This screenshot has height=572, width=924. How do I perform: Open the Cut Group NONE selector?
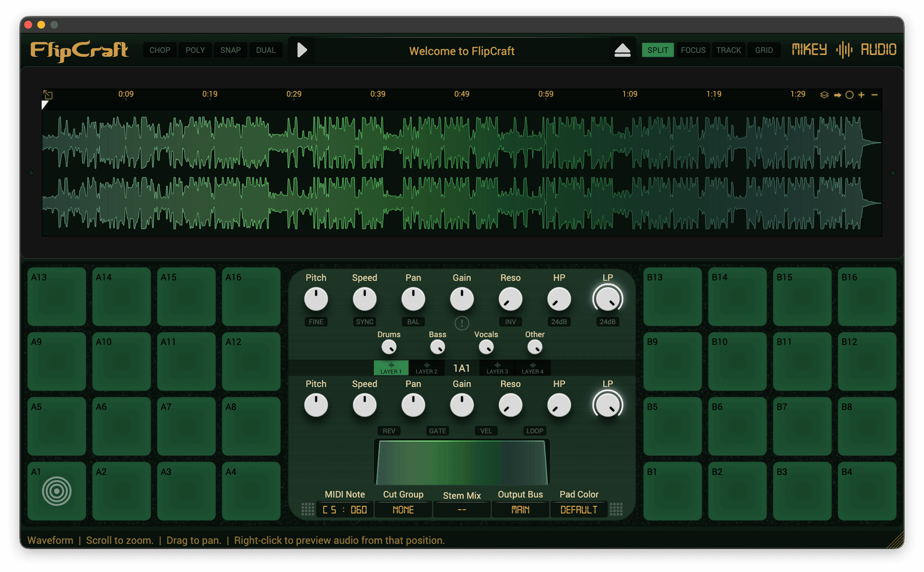coord(403,510)
